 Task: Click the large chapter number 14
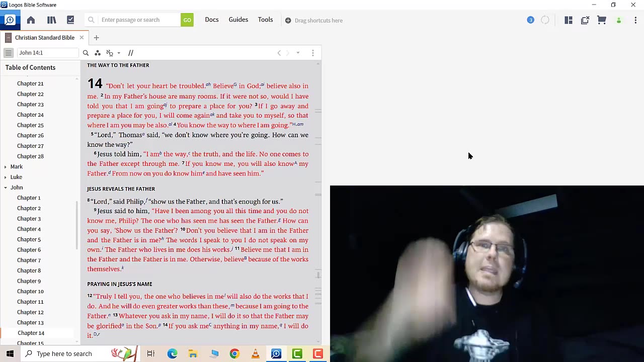tap(95, 83)
